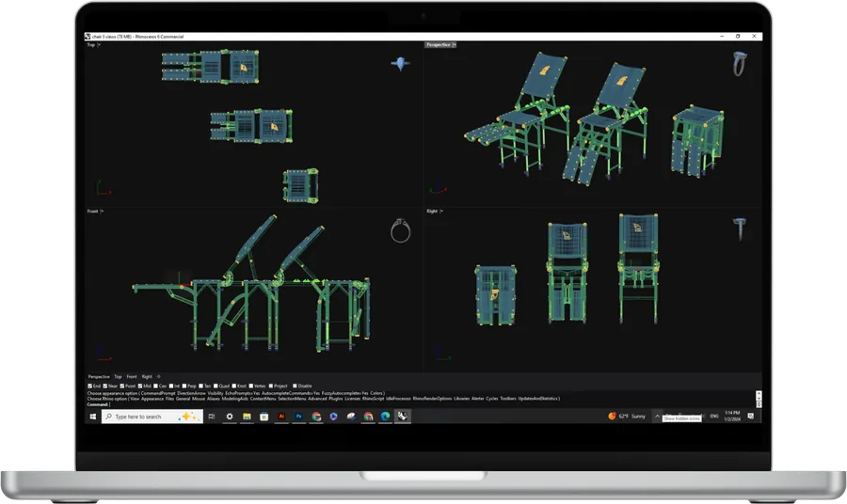Enable the Perp object snap
847x504 pixels.
[x=184, y=386]
